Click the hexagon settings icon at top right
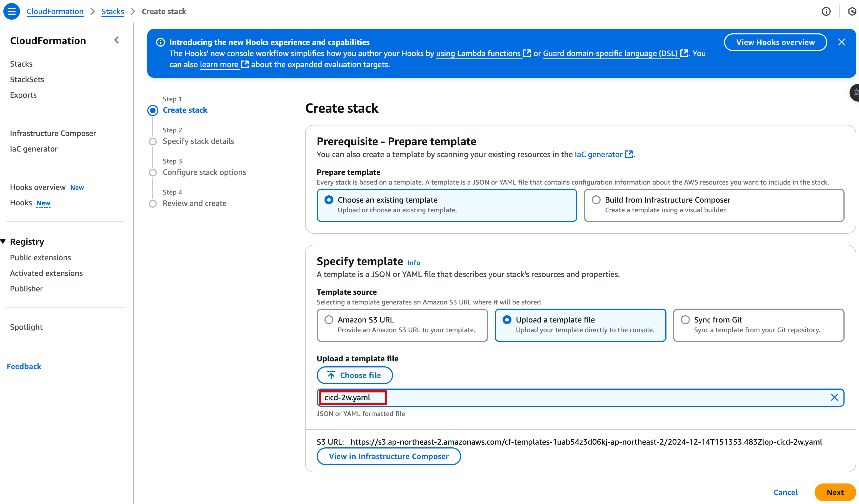This screenshot has width=859, height=504. [x=852, y=11]
